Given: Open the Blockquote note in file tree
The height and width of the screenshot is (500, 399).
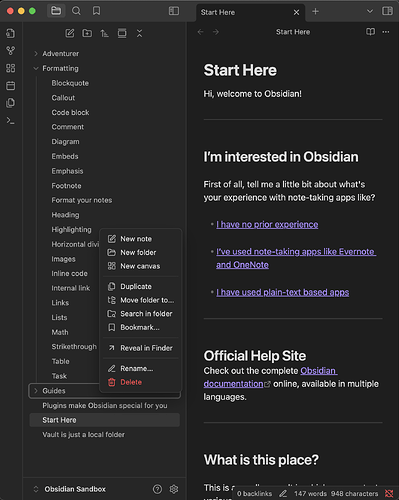Looking at the screenshot, I should point(70,83).
